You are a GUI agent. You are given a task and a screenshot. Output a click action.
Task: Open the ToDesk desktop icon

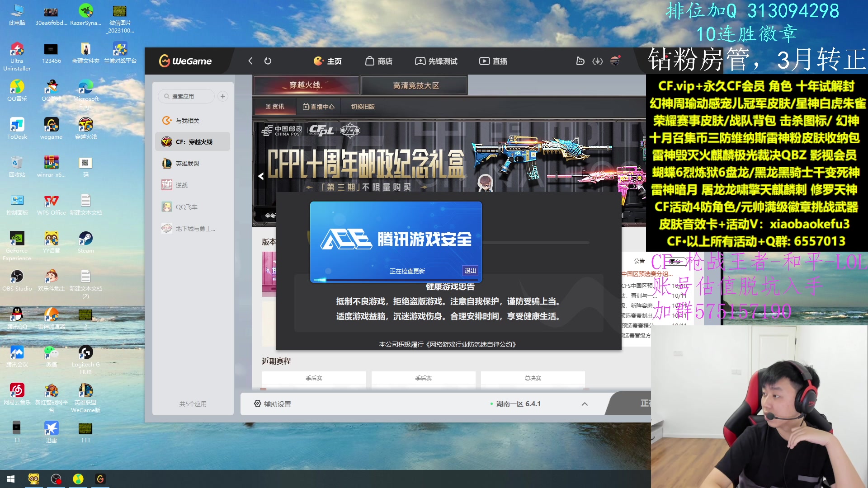coord(17,129)
